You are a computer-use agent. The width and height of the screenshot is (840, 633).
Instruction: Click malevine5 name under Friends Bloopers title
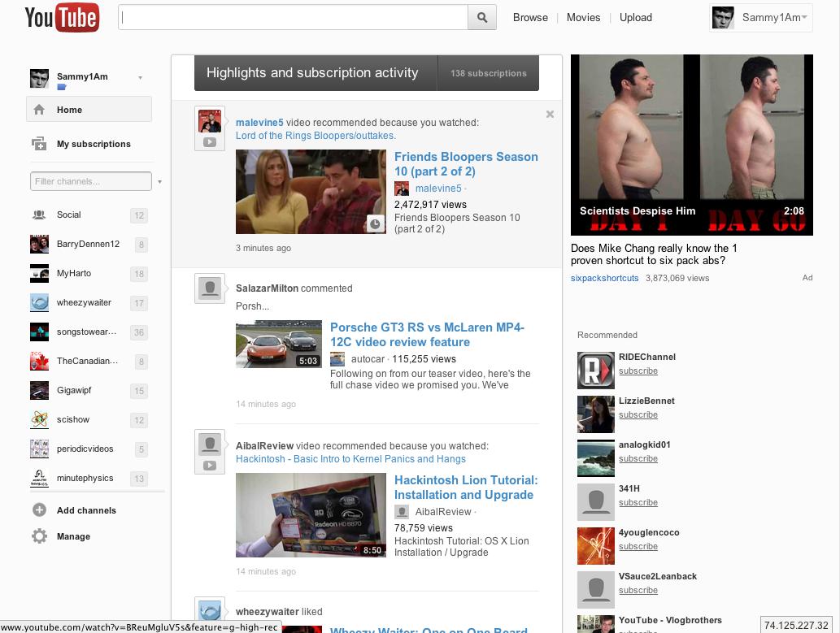coord(438,189)
